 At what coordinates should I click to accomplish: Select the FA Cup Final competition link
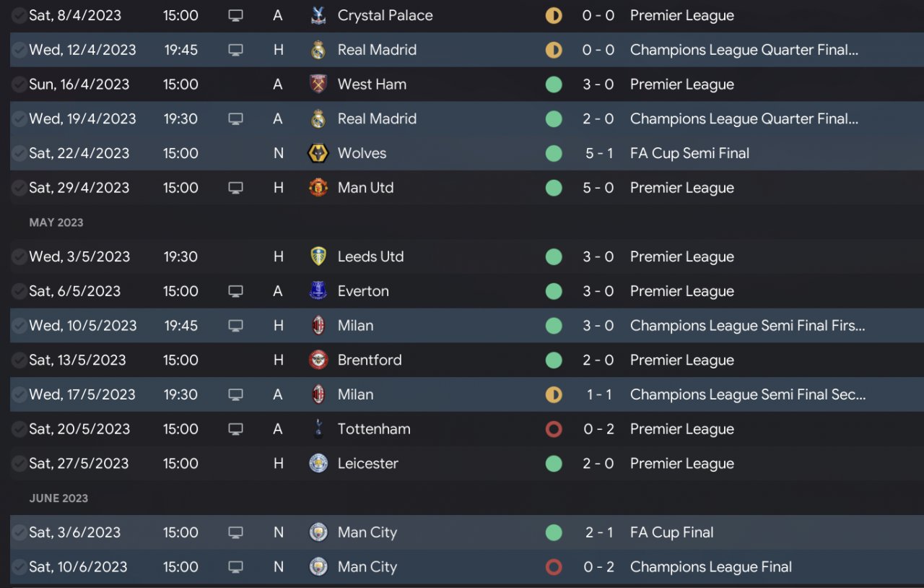click(672, 532)
